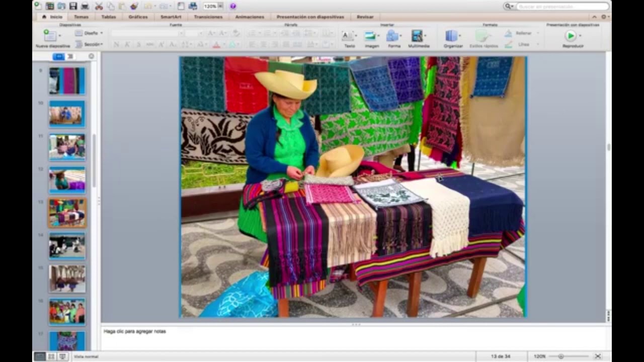Screen dimensions: 644x362
Task: Open the ribbon settings gear icon
Action: (x=603, y=17)
